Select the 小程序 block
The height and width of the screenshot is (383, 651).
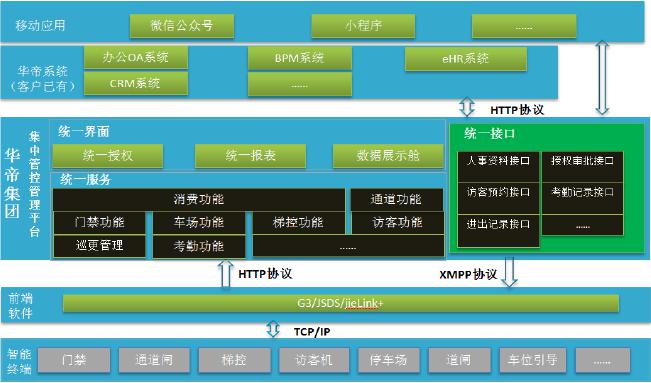363,26
